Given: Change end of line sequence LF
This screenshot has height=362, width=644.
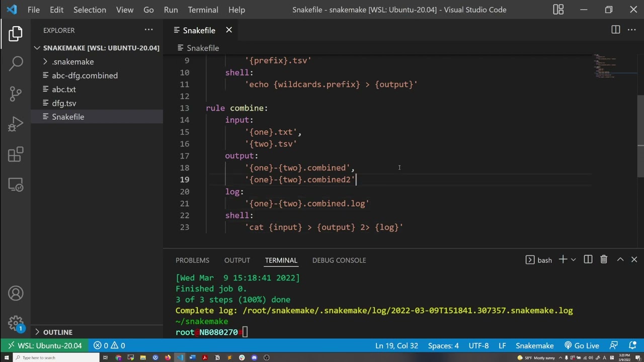Looking at the screenshot, I should [x=502, y=346].
